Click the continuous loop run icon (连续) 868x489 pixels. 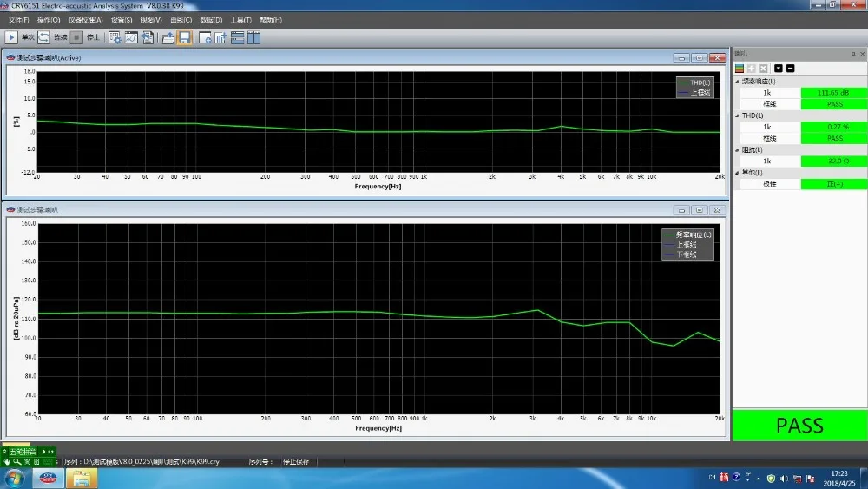click(43, 37)
